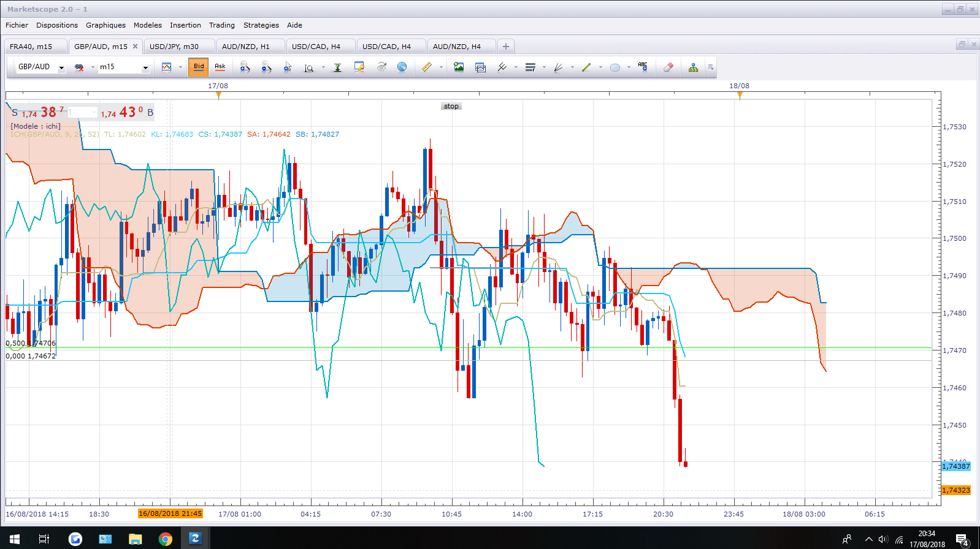Select the ABC text label tool
This screenshot has height=549, width=980.
(x=643, y=67)
